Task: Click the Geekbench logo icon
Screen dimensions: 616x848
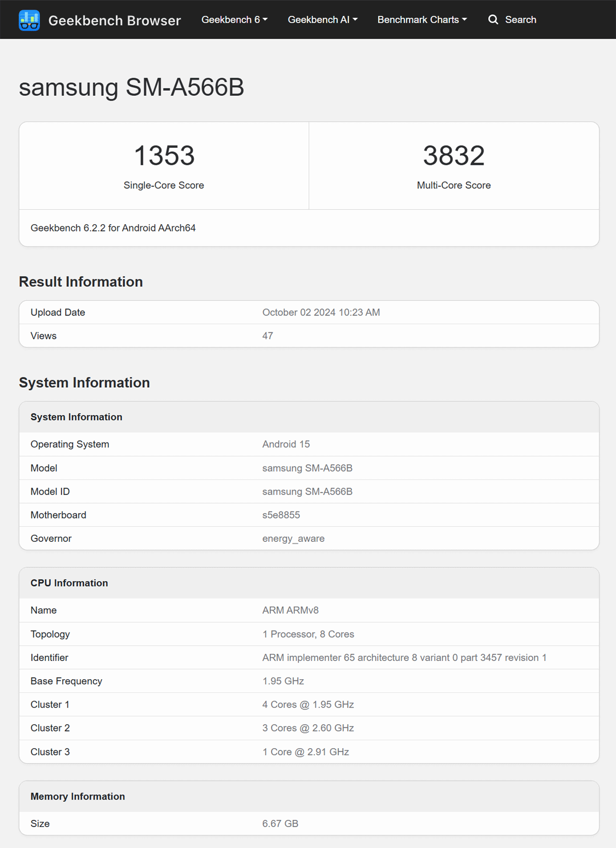Action: [29, 20]
